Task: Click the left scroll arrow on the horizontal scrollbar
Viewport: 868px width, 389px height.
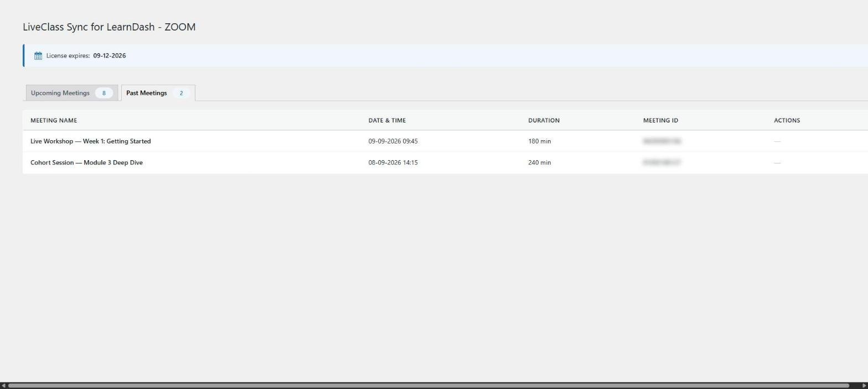Action: 3,386
